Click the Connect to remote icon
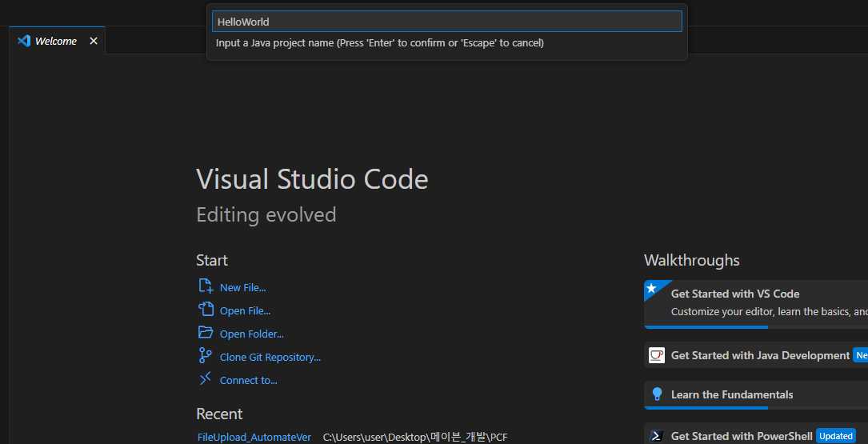 pyautogui.click(x=206, y=378)
